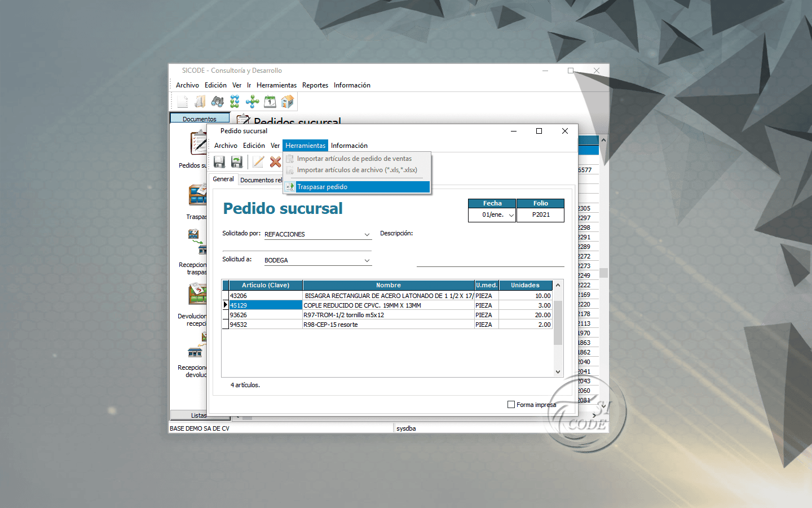Switch to the Documentos relacionados tab
812x508 pixels.
(261, 180)
